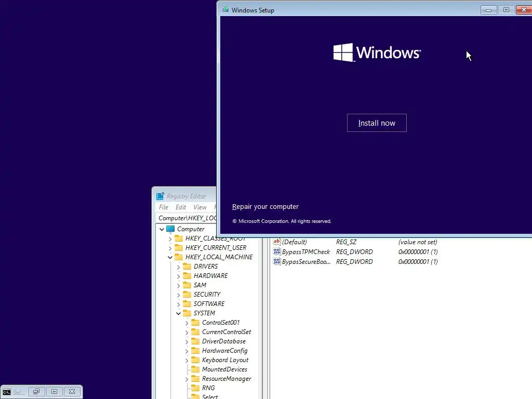Expand Keyboard Layout key

pyautogui.click(x=187, y=361)
